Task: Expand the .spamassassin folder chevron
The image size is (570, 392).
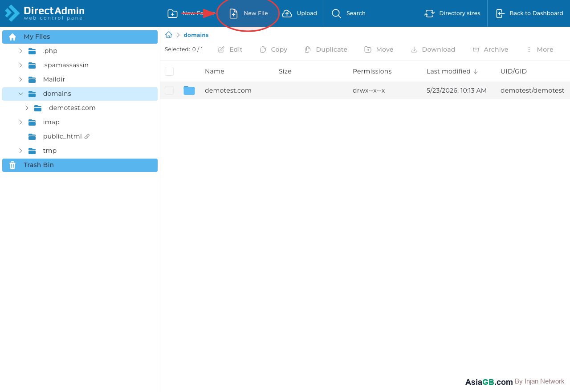Action: coord(20,65)
